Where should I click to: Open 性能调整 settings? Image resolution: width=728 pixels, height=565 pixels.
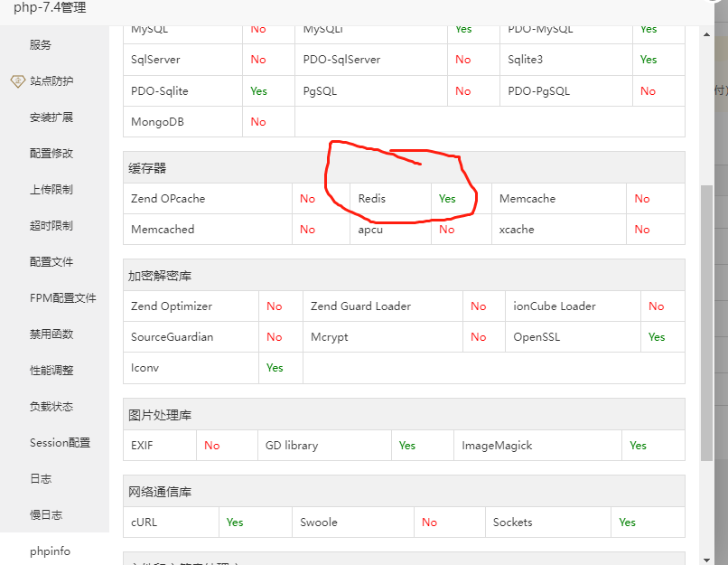pos(51,371)
